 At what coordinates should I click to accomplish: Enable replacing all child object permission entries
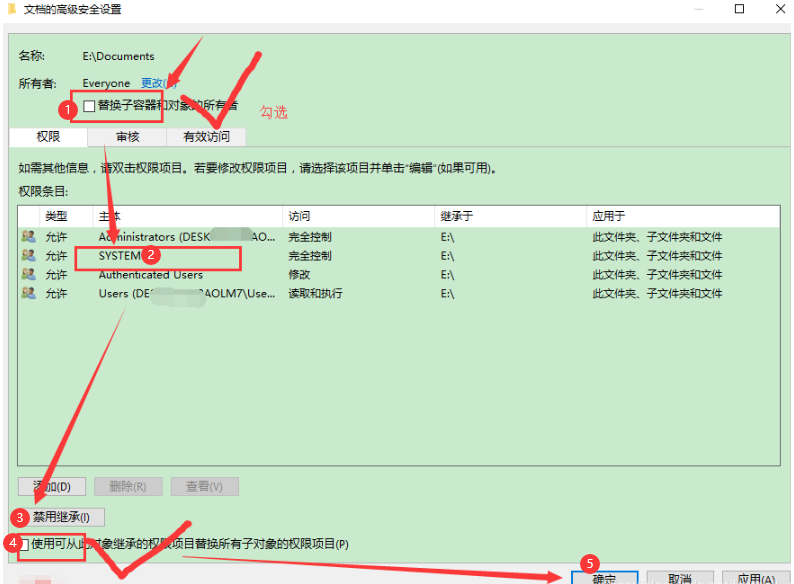[24, 544]
